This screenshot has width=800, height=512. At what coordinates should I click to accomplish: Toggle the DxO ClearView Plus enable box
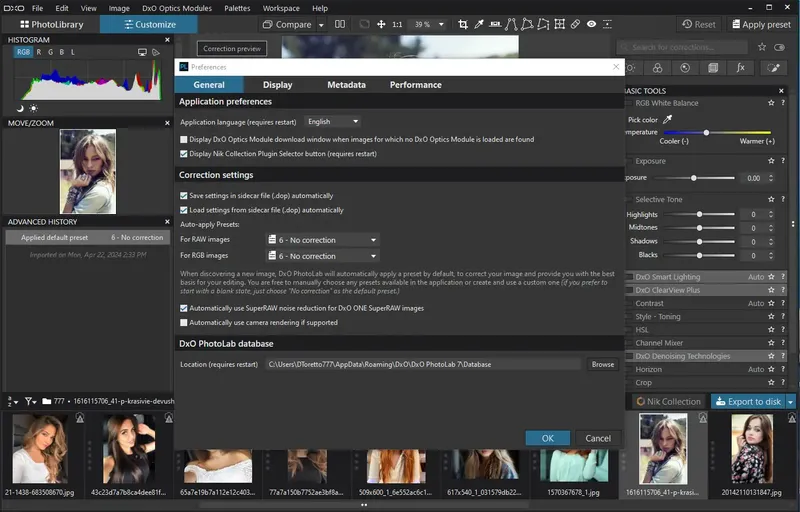pyautogui.click(x=630, y=290)
